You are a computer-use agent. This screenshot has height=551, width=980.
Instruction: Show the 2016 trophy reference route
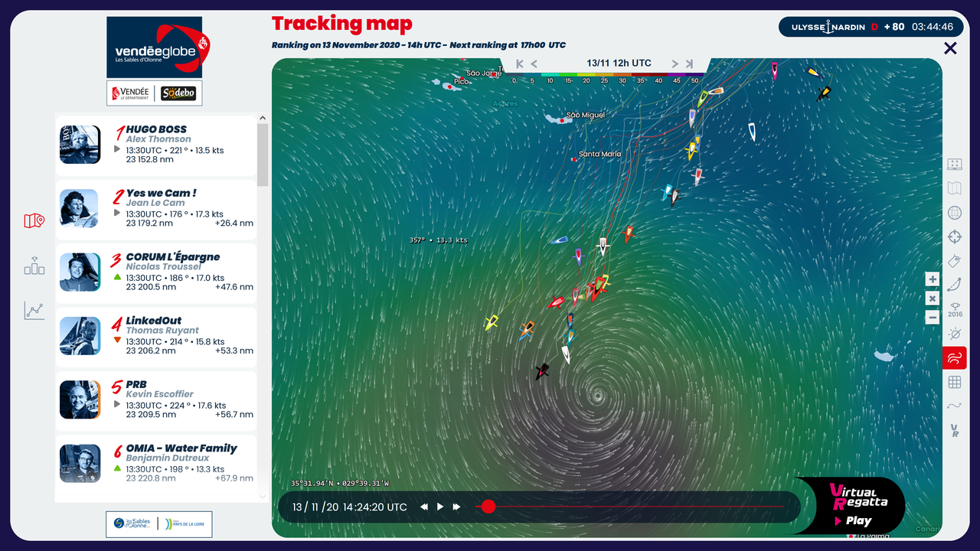coord(955,309)
